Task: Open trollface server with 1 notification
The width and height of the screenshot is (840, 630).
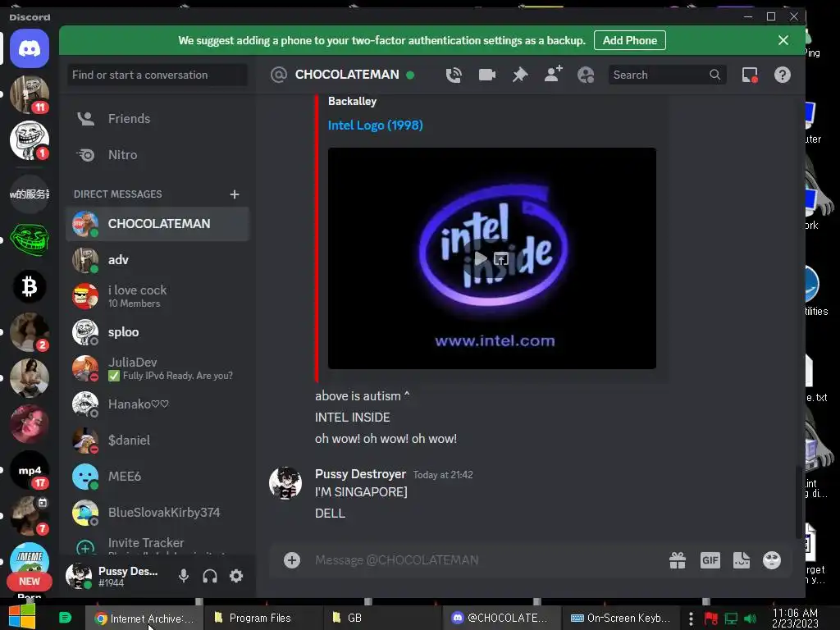Action: click(x=30, y=141)
